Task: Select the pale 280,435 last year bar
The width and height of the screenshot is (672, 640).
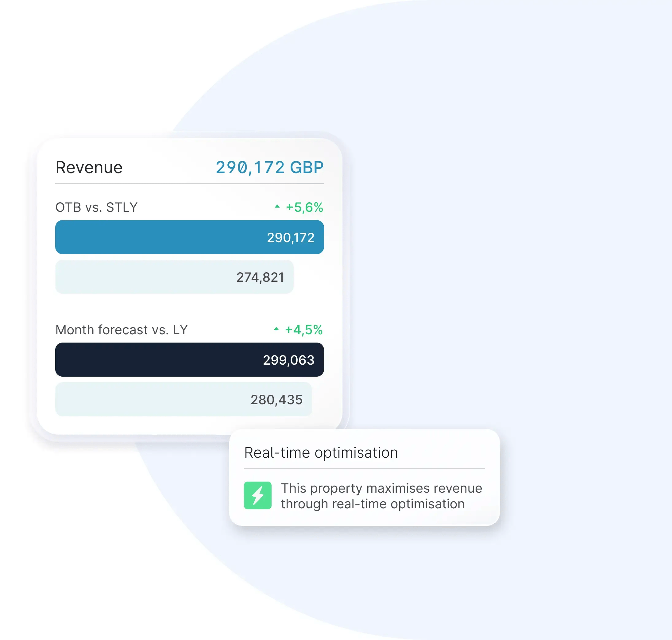Action: (183, 399)
